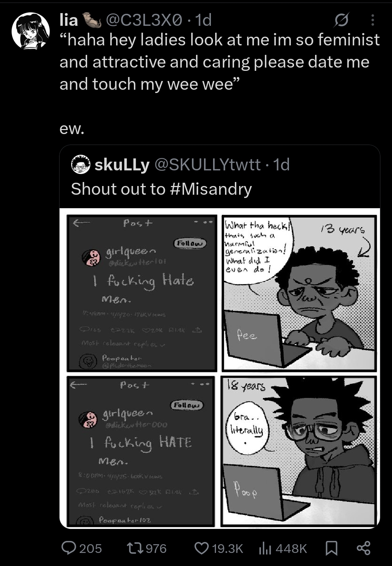Bookmark this post

pos(331,548)
